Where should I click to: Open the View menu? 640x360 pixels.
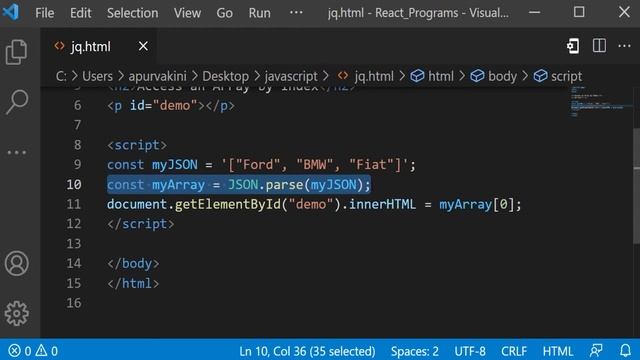187,13
